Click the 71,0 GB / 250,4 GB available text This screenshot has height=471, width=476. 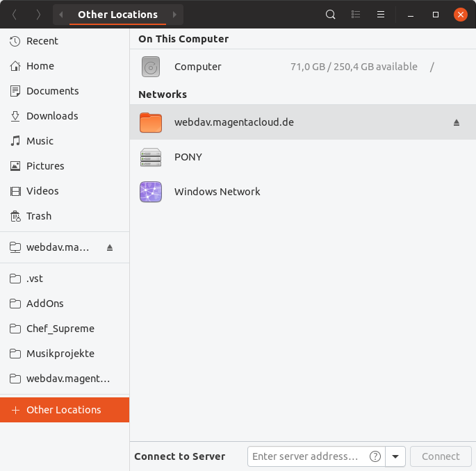[x=354, y=67]
